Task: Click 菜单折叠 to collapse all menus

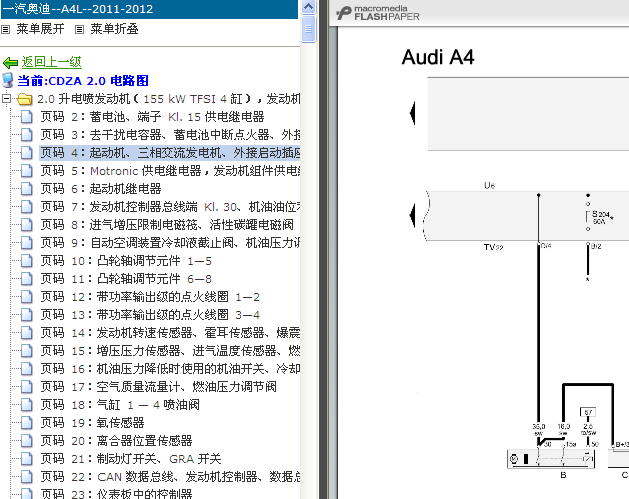Action: (x=114, y=29)
